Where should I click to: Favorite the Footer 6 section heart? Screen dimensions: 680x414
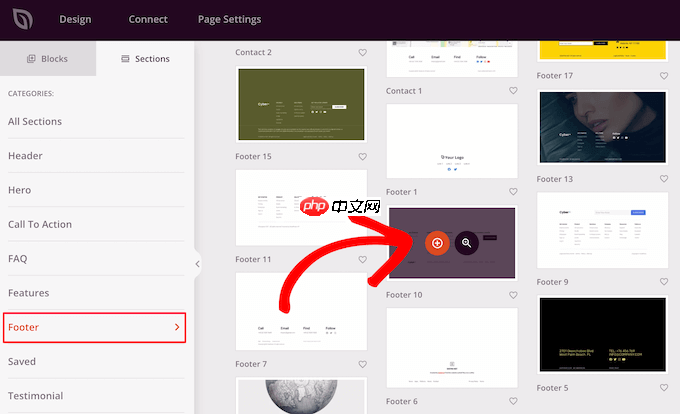(513, 401)
